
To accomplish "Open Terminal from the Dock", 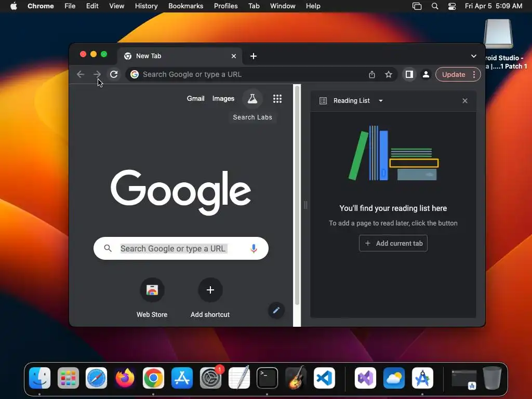I will (268, 378).
